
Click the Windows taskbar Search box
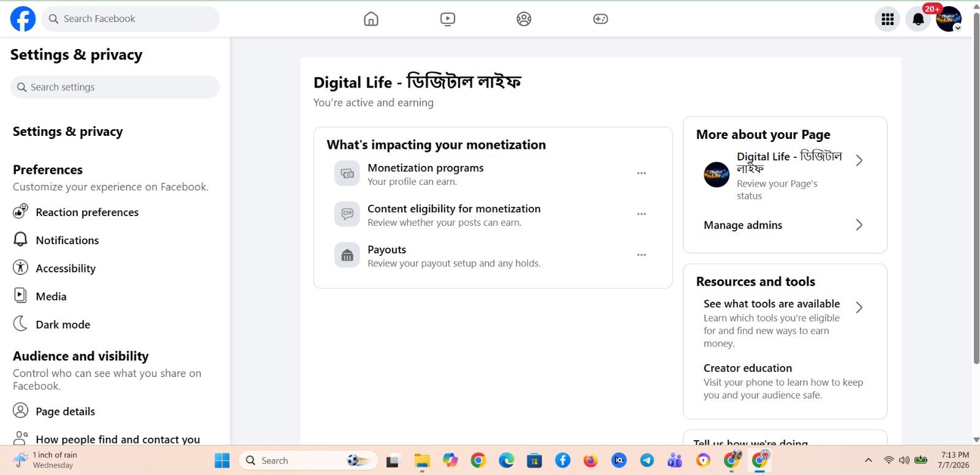pos(309,461)
